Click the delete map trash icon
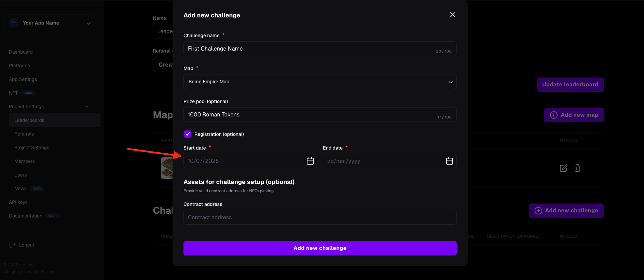 coord(577,168)
